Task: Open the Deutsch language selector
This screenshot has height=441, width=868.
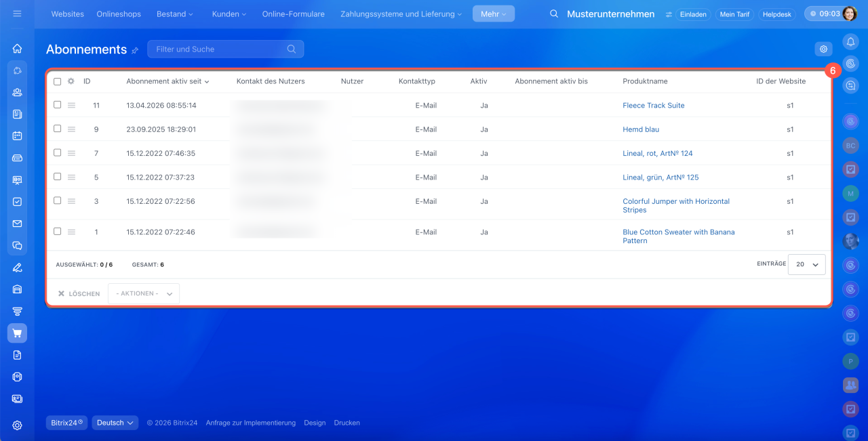Action: [115, 423]
